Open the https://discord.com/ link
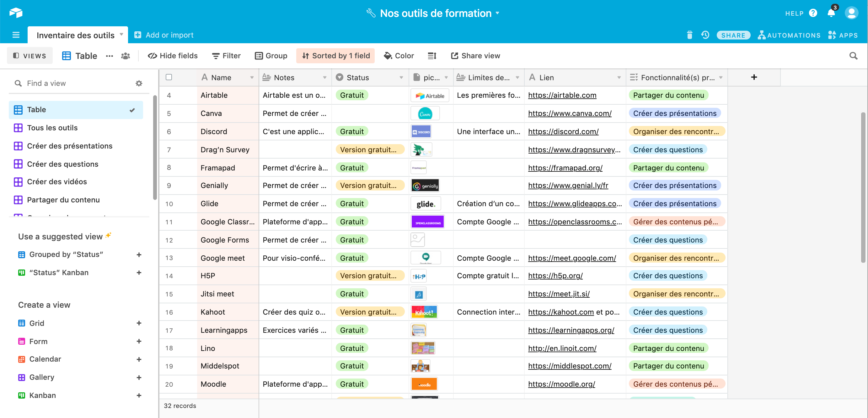This screenshot has width=868, height=418. tap(563, 132)
